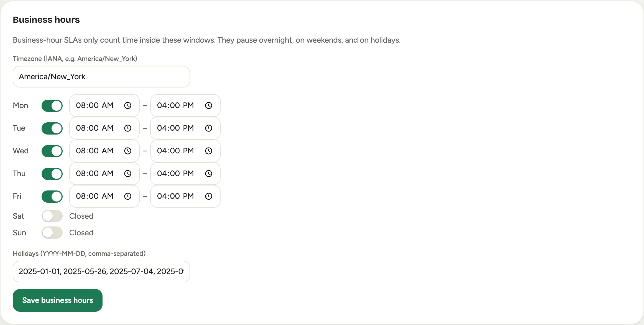Open clock picker for Monday end time
644x325 pixels.
coord(209,105)
